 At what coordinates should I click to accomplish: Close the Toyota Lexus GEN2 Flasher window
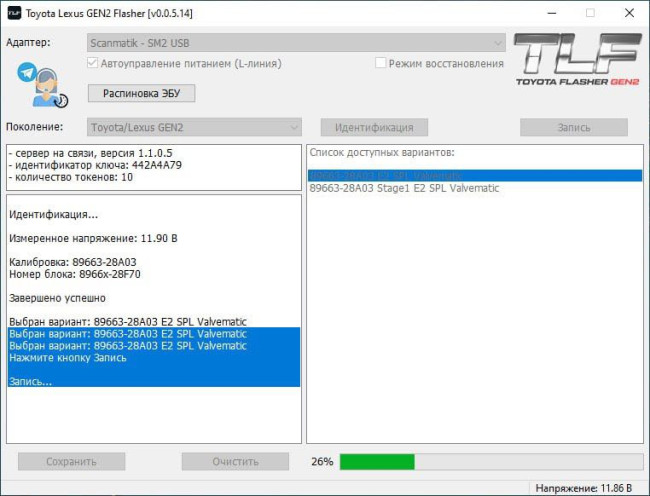tap(629, 13)
